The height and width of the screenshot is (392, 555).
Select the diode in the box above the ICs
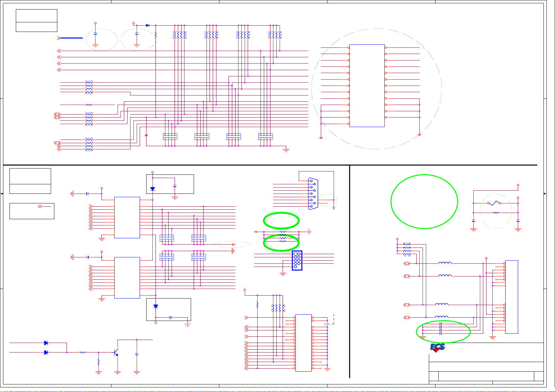click(153, 189)
